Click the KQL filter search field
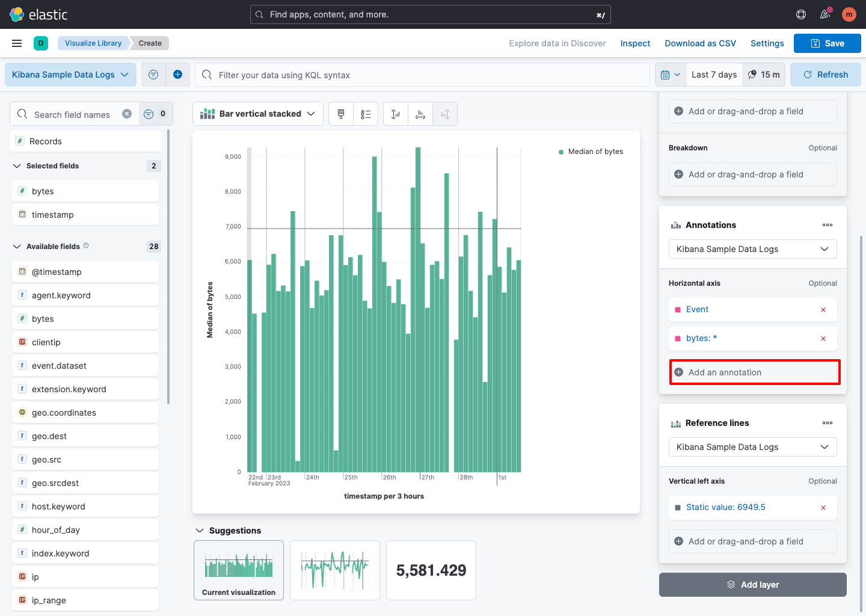Viewport: 866px width, 616px height. click(421, 75)
